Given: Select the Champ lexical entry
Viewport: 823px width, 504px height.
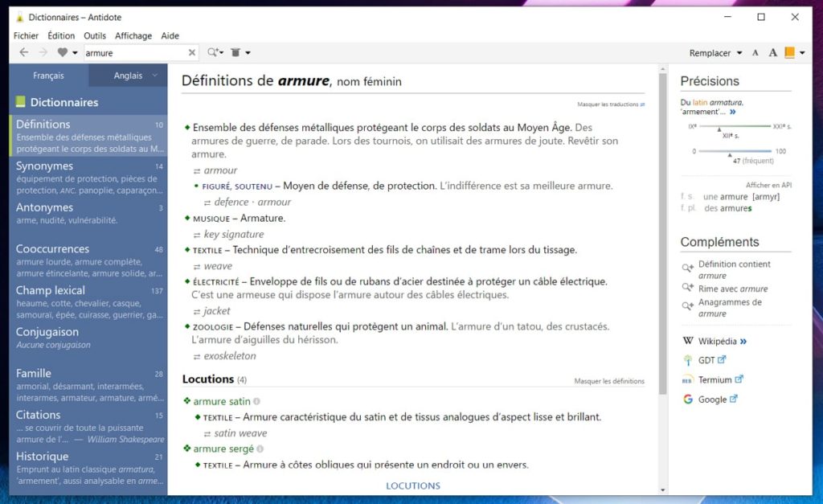Looking at the screenshot, I should (x=88, y=302).
